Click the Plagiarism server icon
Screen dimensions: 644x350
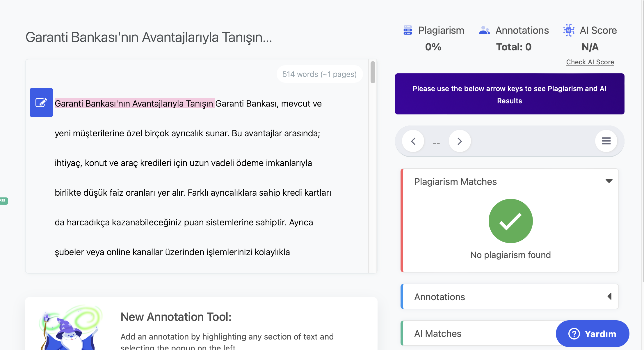408,30
